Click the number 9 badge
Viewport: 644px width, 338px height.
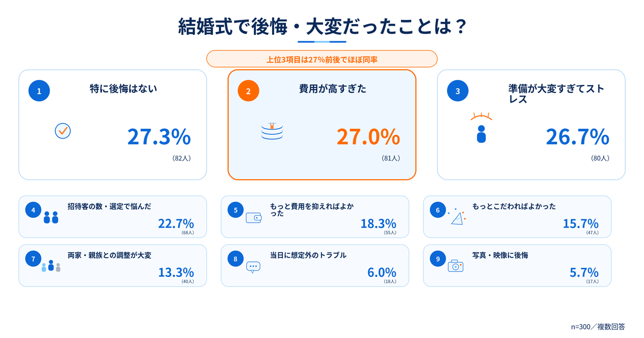click(438, 259)
